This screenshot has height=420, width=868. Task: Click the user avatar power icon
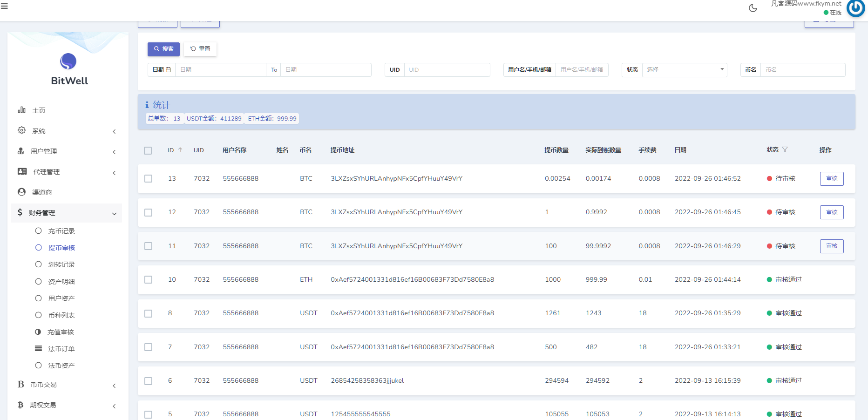pos(855,8)
